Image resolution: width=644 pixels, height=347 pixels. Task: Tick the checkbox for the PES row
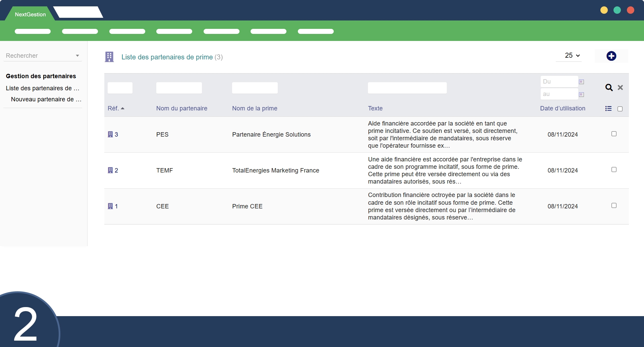tap(614, 134)
